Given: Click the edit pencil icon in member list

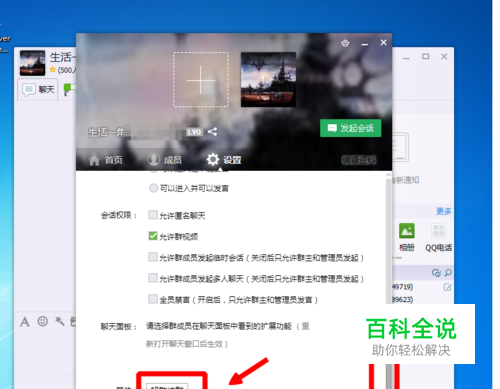Looking at the screenshot, I should tap(448, 287).
